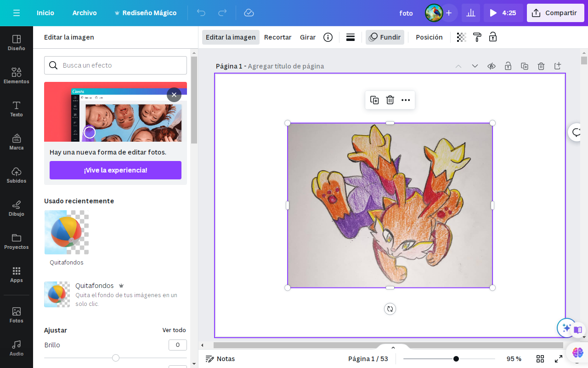Open Audio sidebar panel

click(17, 348)
